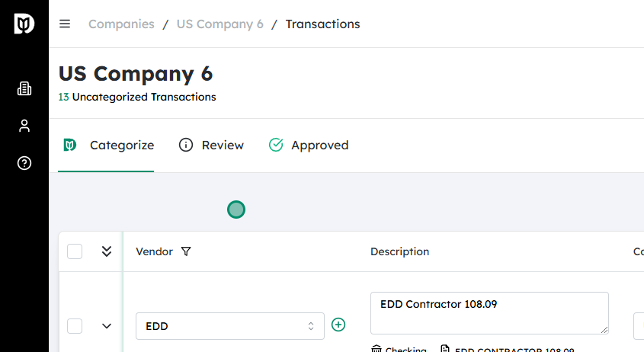Click the Description column header

399,251
